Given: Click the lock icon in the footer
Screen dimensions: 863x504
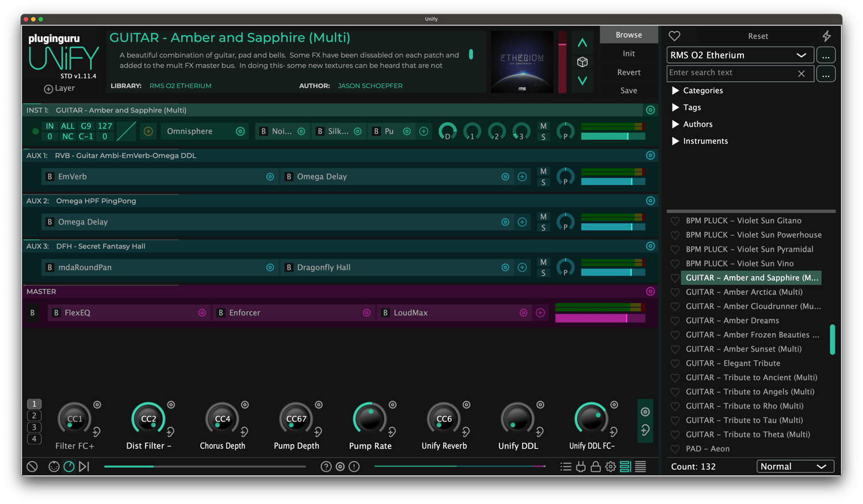Looking at the screenshot, I should (595, 467).
